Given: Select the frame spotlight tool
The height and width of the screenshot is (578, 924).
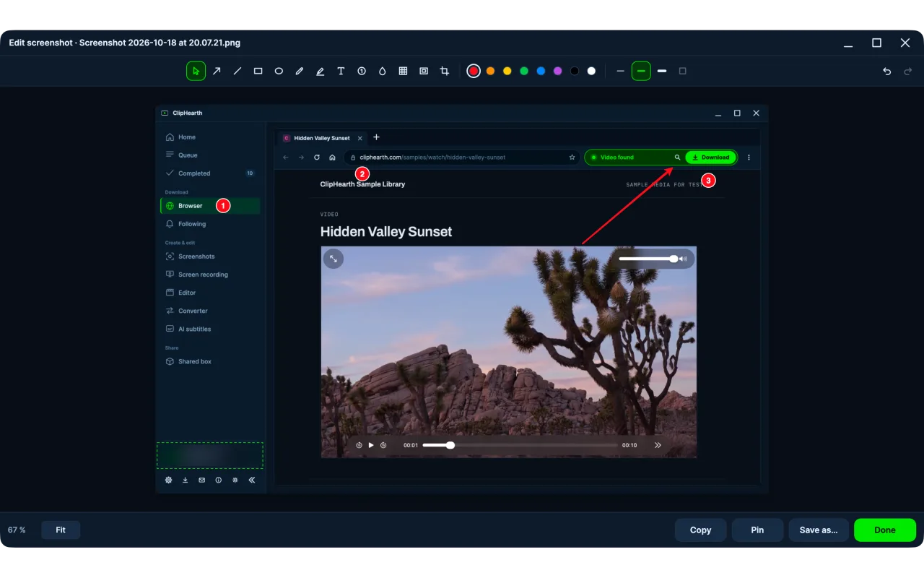Looking at the screenshot, I should (x=424, y=71).
